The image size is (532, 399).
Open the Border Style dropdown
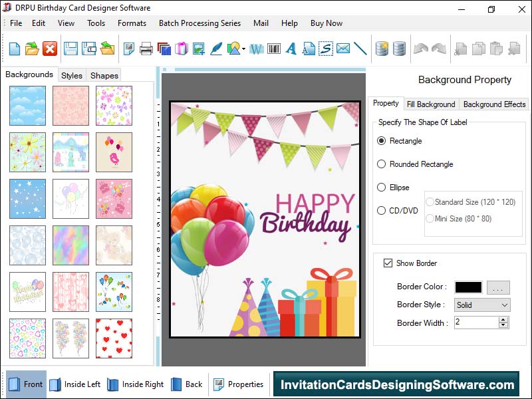click(482, 305)
